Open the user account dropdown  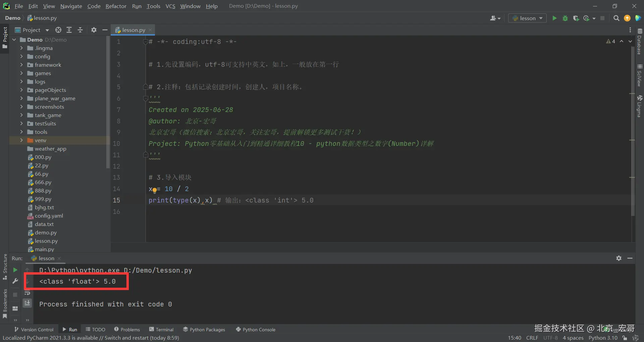click(x=495, y=18)
